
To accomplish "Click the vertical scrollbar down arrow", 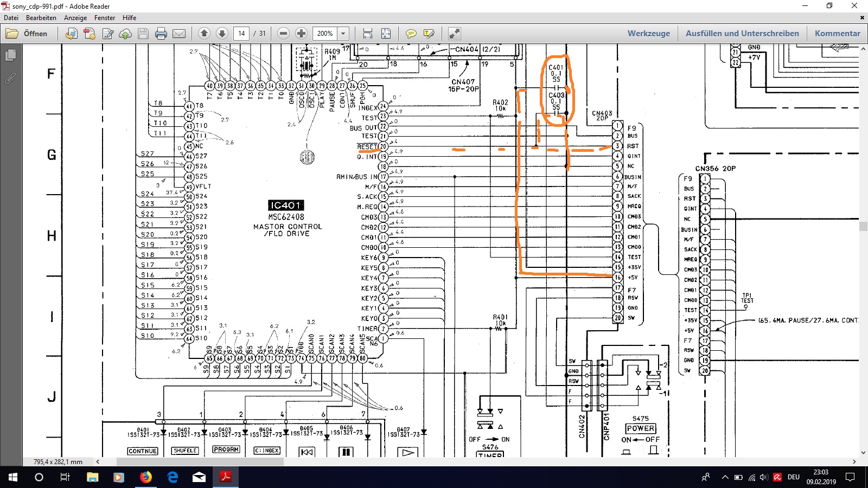I will [x=863, y=452].
